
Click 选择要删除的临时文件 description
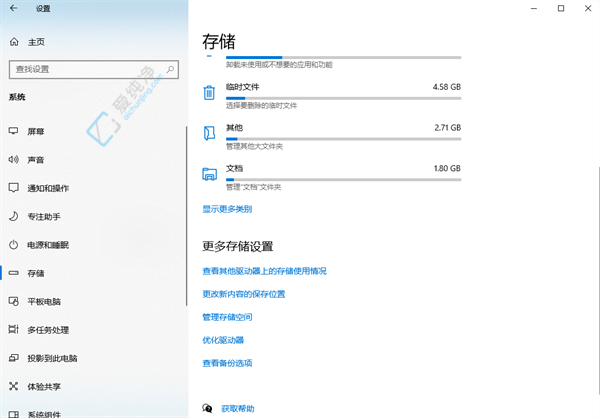[261, 105]
